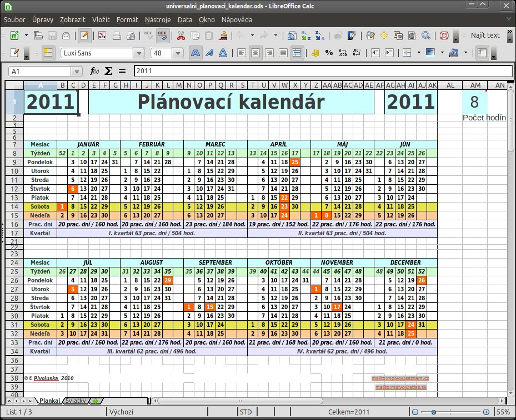Sort descending Z to A

point(319,35)
